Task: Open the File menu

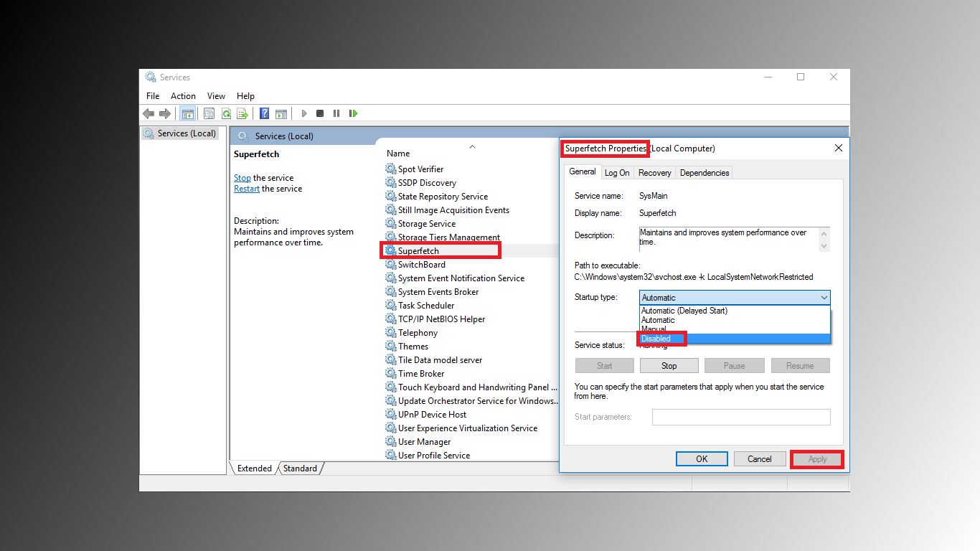Action: point(153,95)
